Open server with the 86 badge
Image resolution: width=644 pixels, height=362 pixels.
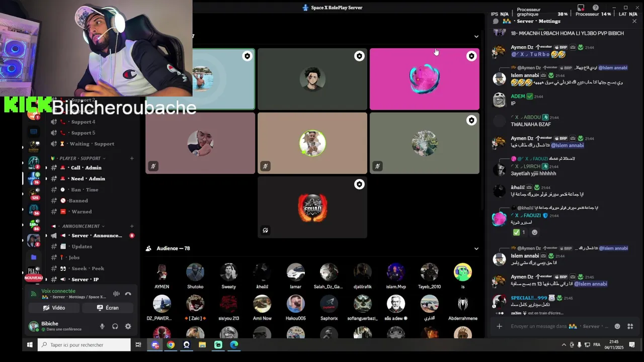coord(34,224)
